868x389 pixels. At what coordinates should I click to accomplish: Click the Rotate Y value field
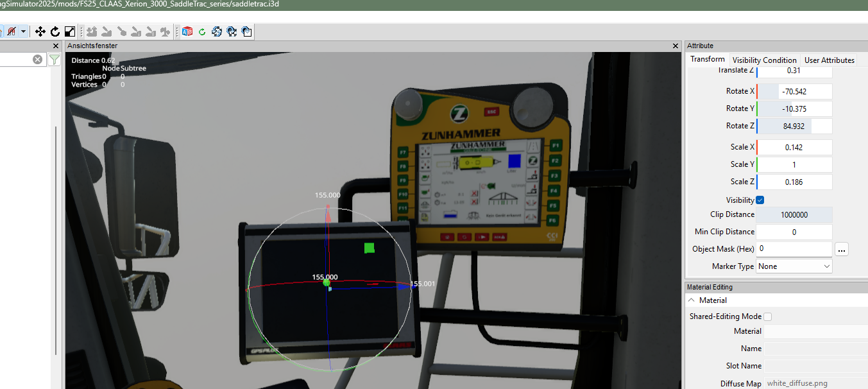[x=794, y=109]
